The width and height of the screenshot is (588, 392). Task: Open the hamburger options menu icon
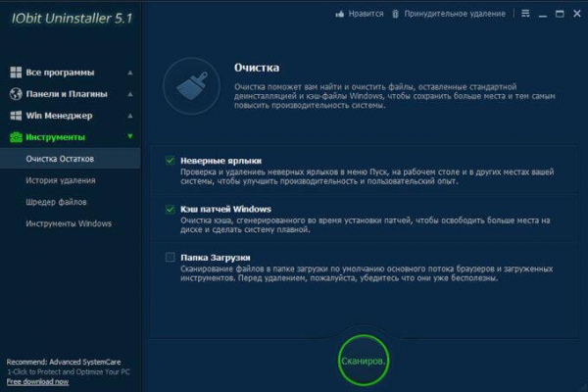coord(525,14)
